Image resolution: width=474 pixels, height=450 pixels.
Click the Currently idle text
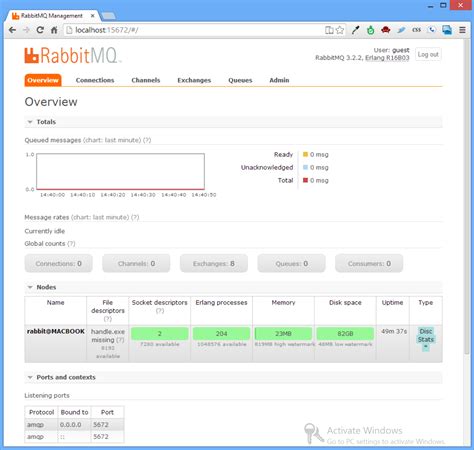click(45, 231)
